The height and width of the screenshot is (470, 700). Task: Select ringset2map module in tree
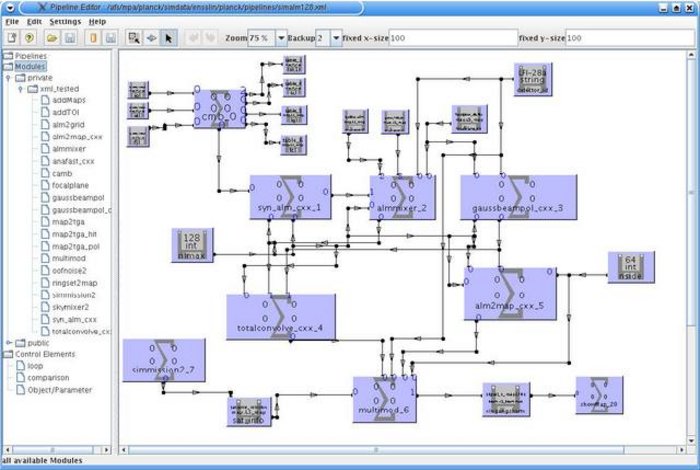click(x=75, y=283)
